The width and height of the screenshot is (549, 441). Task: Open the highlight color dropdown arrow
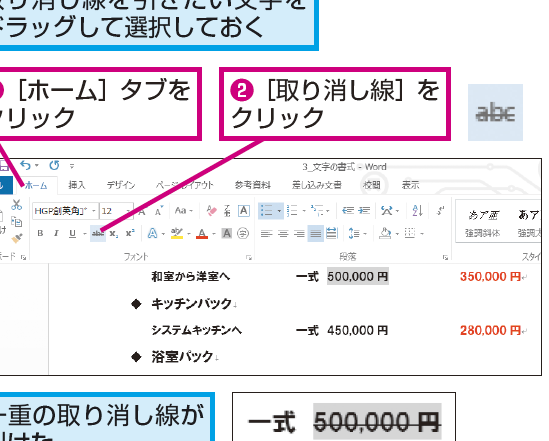coord(188,234)
